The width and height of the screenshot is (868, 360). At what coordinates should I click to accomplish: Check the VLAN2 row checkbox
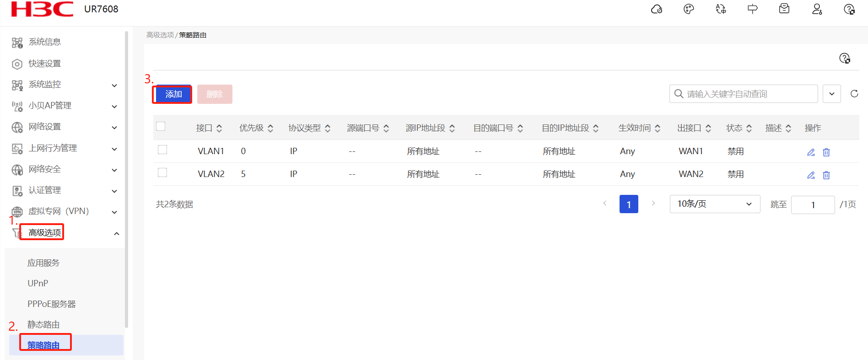[162, 173]
